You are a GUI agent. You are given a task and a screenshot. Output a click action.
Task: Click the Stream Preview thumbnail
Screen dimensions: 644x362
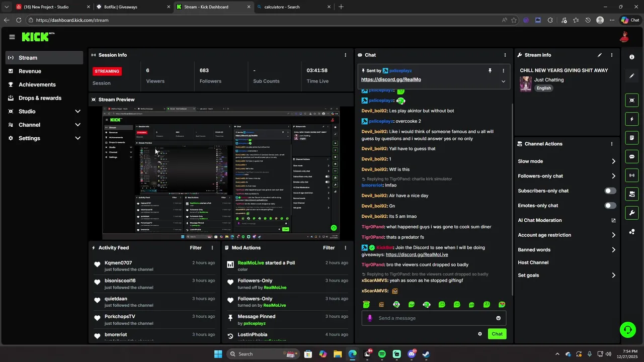pos(221,173)
